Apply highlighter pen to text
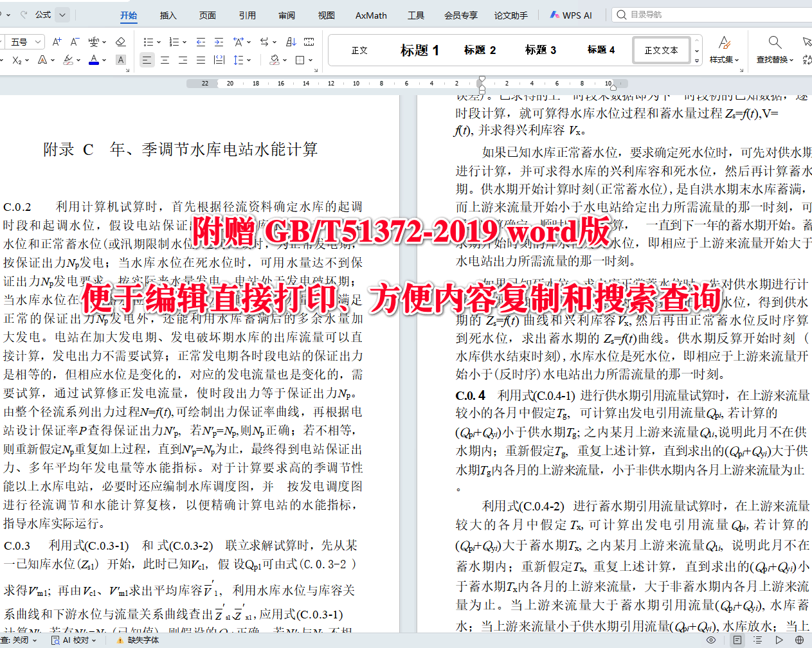 68,60
